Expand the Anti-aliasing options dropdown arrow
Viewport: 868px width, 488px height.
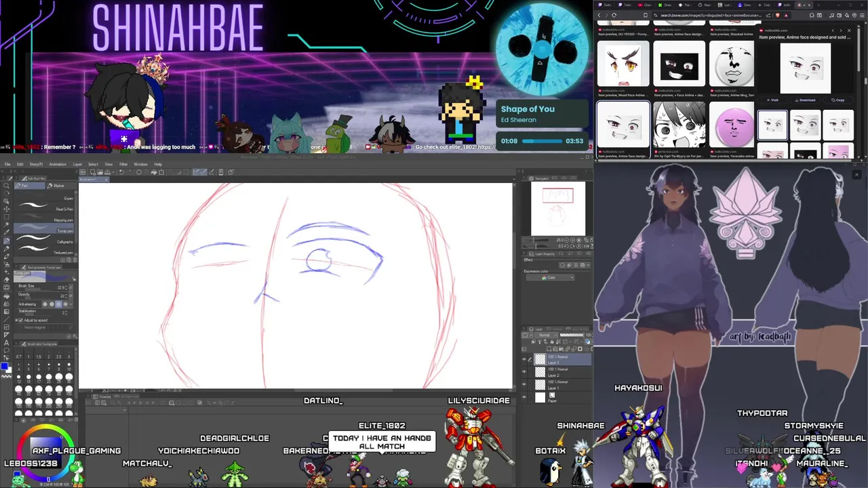[71, 304]
